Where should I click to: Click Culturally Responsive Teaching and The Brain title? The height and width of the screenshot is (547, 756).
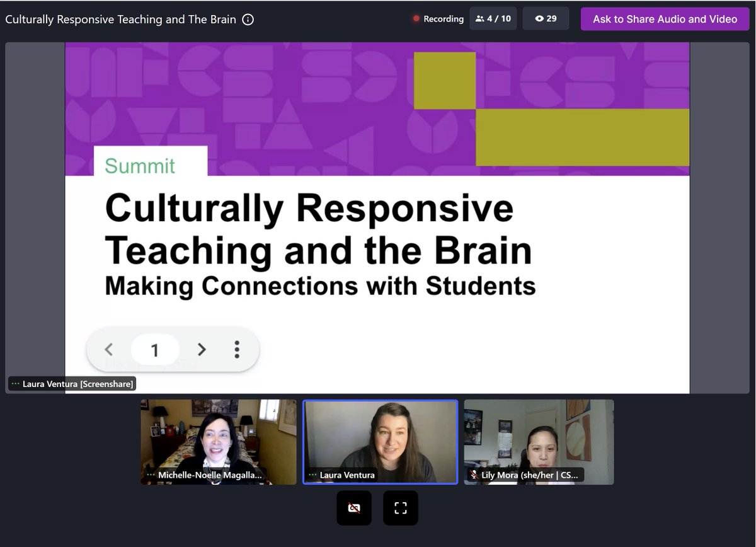tap(121, 19)
